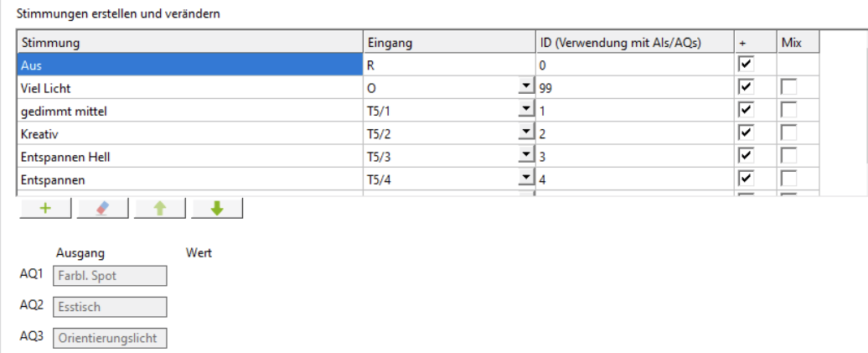Select the Aus mood row
The image size is (868, 353).
pyautogui.click(x=189, y=65)
